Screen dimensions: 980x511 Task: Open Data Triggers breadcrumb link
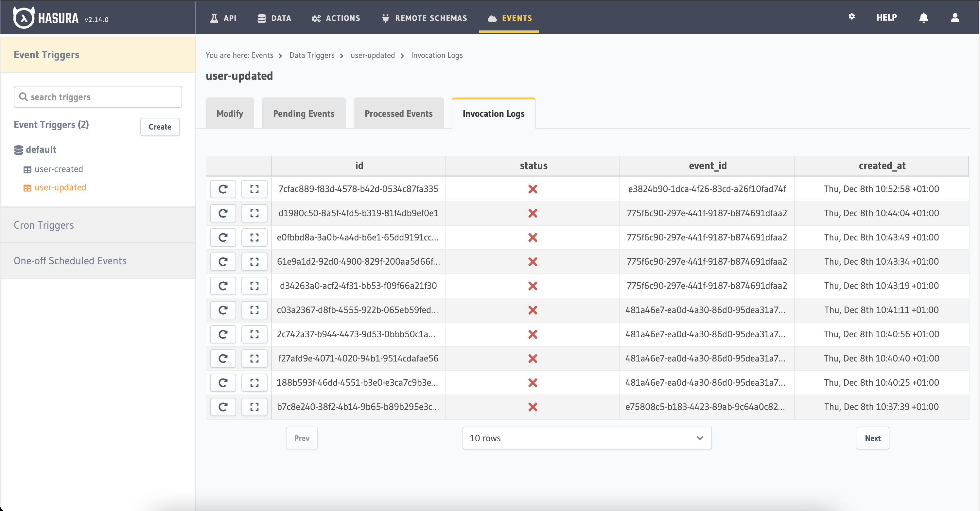click(311, 55)
